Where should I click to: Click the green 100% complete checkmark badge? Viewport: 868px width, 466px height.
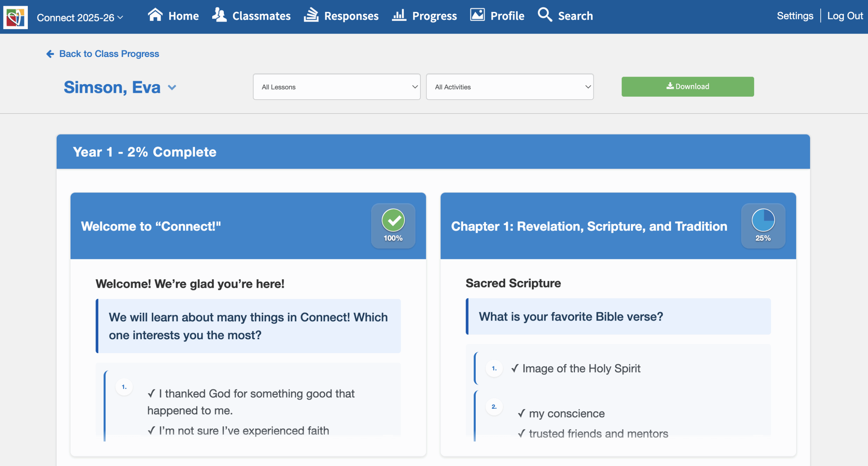coord(393,220)
